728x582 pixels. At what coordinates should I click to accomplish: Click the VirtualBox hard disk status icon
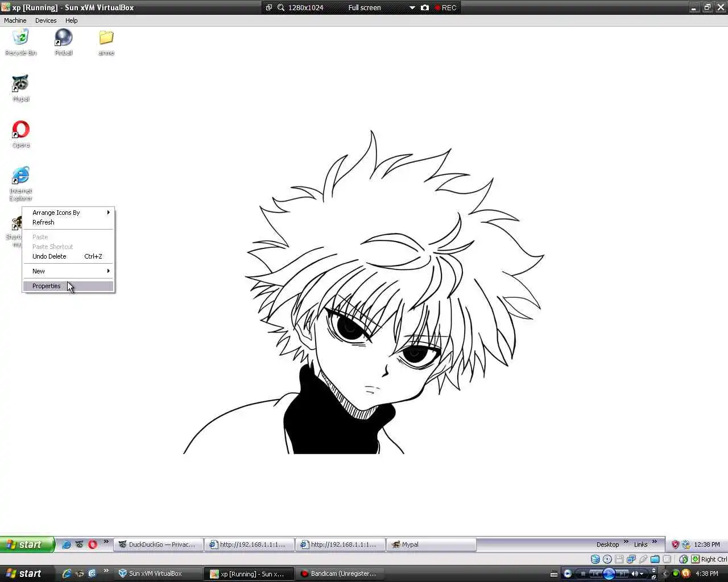(x=595, y=559)
